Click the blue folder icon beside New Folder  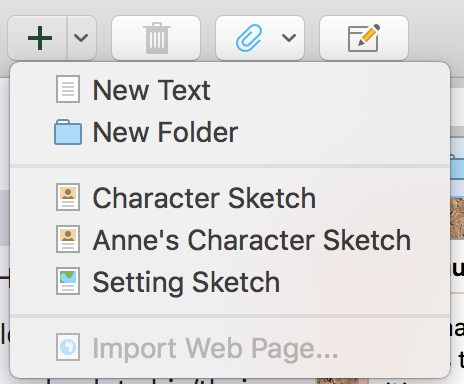[x=68, y=132]
